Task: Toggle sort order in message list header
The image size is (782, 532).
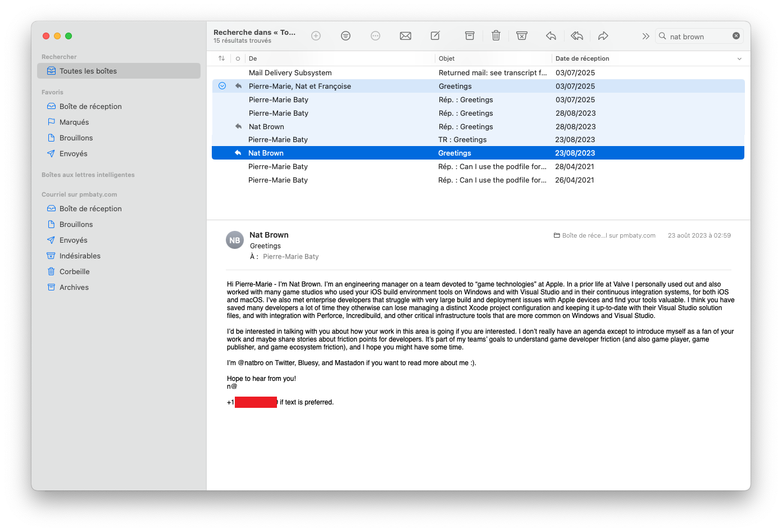Action: tap(221, 58)
